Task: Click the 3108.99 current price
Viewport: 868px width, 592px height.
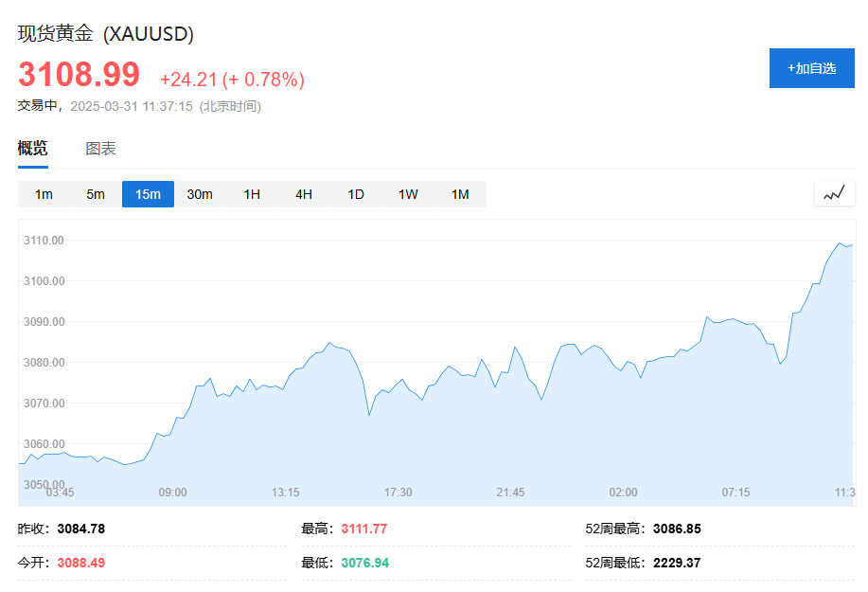Action: (80, 74)
